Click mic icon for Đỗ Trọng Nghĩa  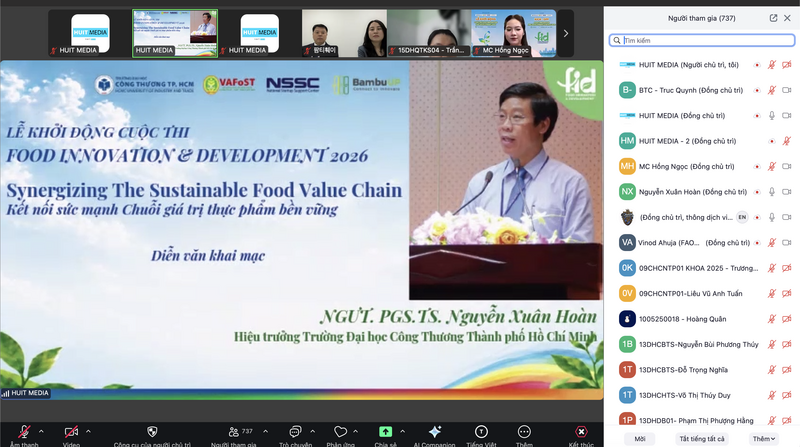772,370
